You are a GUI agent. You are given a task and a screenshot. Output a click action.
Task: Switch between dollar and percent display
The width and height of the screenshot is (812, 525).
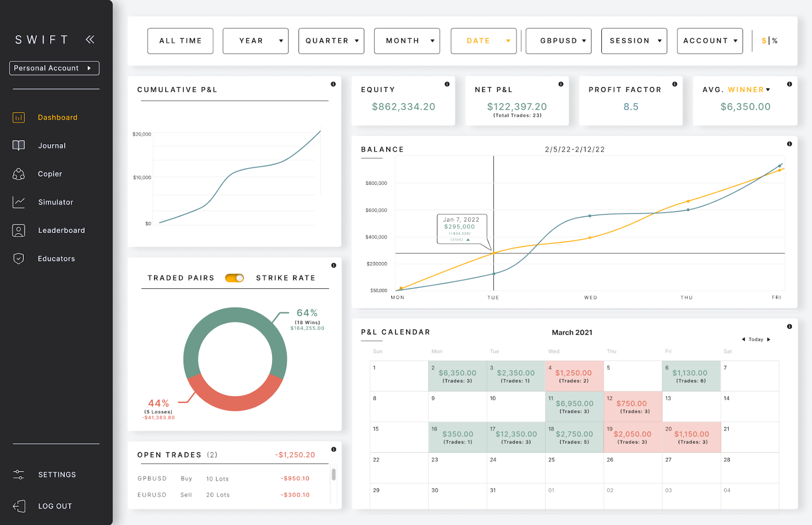pyautogui.click(x=770, y=41)
